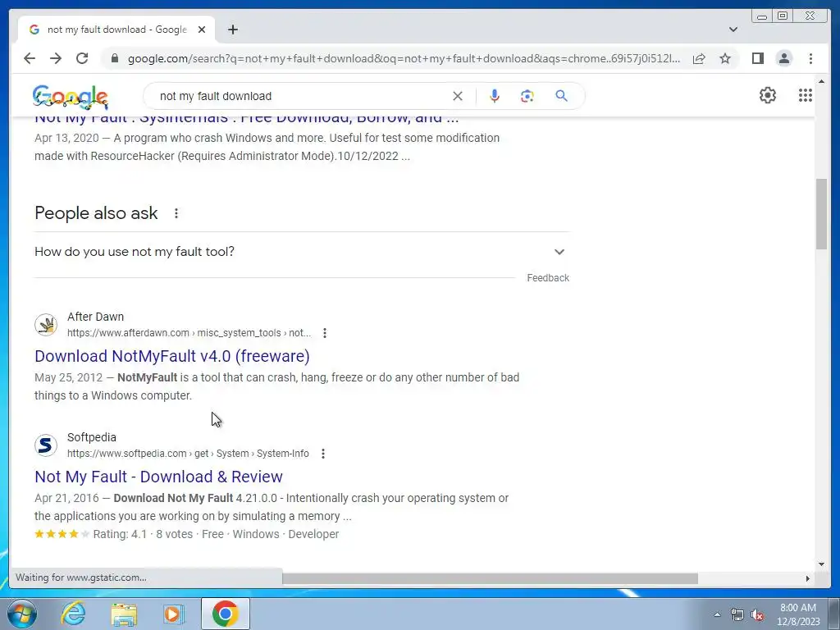Viewport: 840px width, 630px height.
Task: Click the Softpedia site favicon
Action: tap(46, 445)
